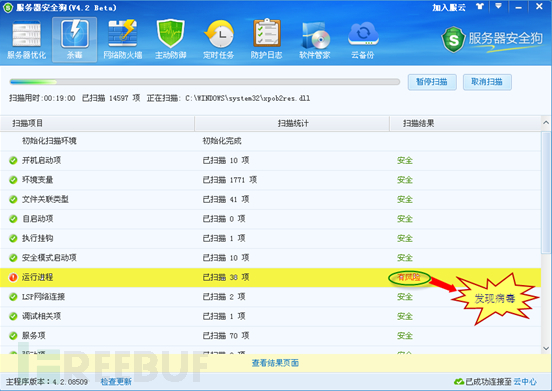Click the vertical scrollbar thumb of list
The width and height of the screenshot is (552, 391).
coord(546,192)
